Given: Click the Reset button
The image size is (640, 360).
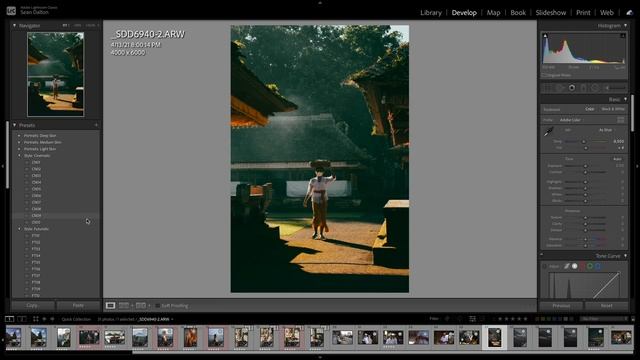Looking at the screenshot, I should point(607,306).
